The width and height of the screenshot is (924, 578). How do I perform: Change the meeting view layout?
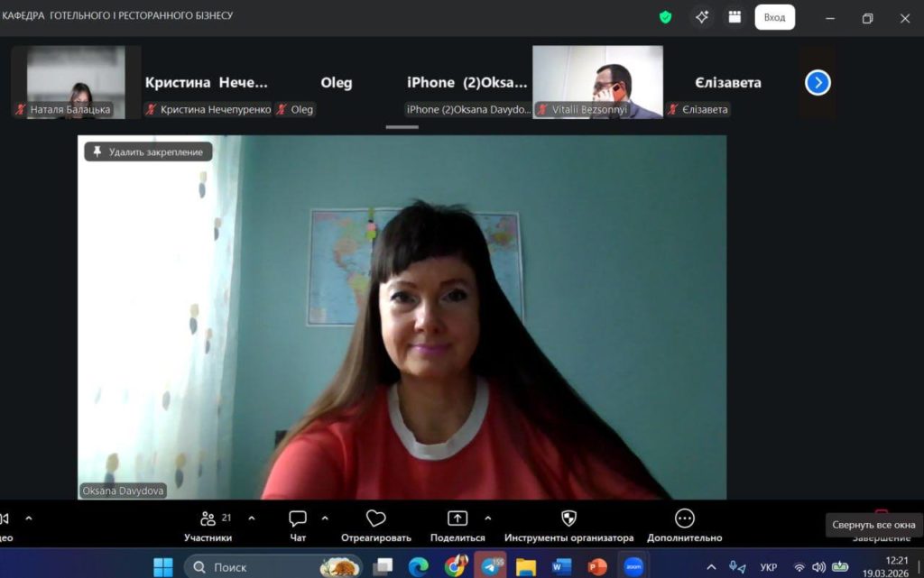735,17
